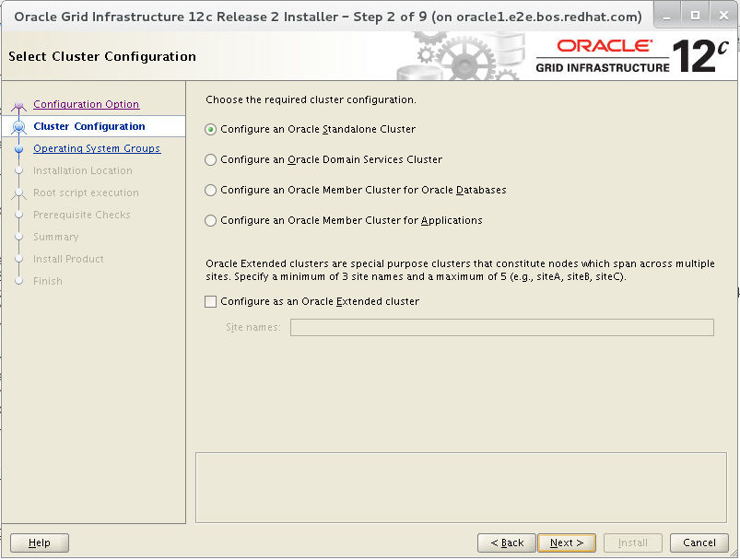740x560 pixels.
Task: Select the Cluster Configuration step
Action: tap(89, 126)
